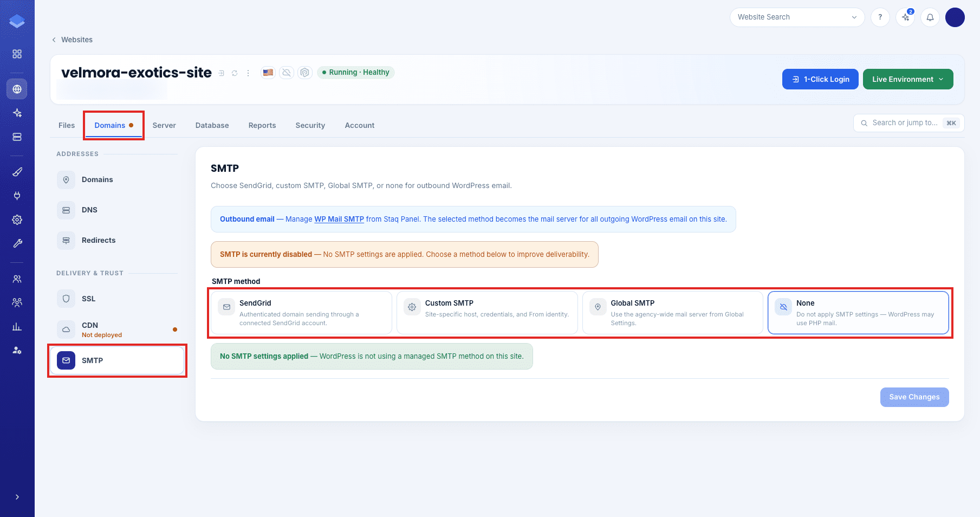The image size is (980, 517).
Task: Switch to the Security tab
Action: click(310, 125)
